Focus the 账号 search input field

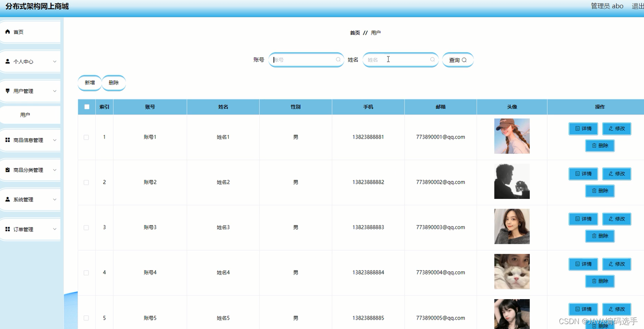click(306, 60)
